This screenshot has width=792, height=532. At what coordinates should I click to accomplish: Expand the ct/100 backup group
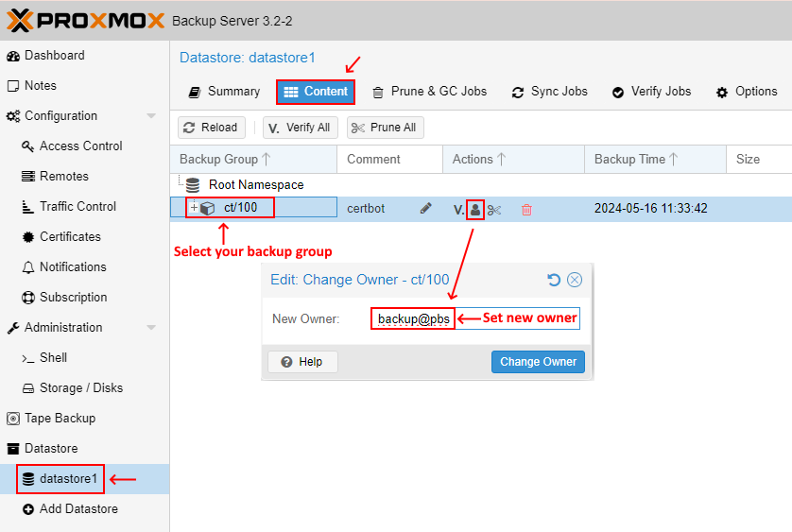[194, 208]
